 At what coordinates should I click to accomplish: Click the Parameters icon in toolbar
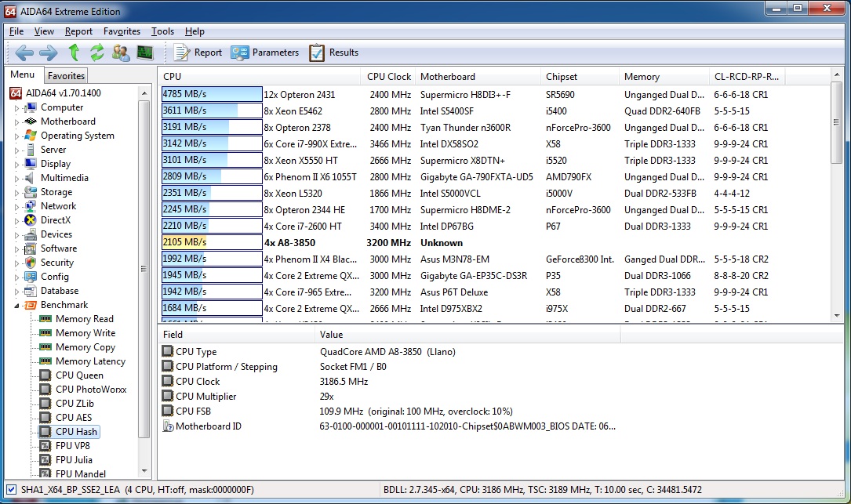[x=238, y=53]
